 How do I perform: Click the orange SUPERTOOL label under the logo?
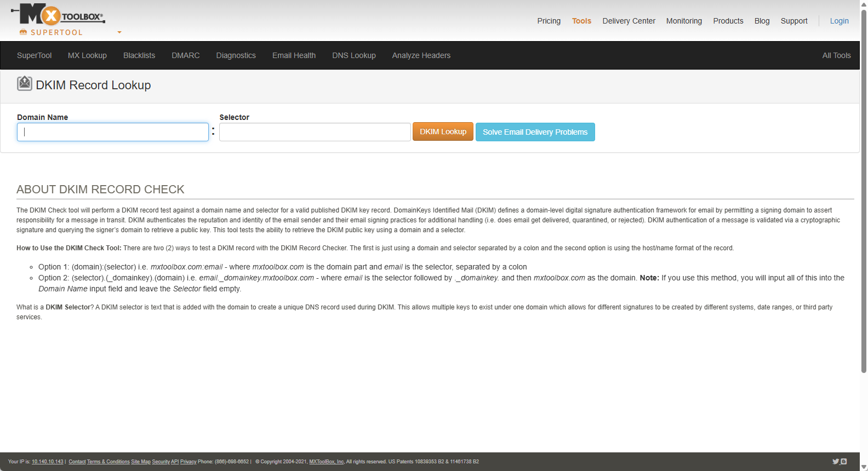coord(56,32)
